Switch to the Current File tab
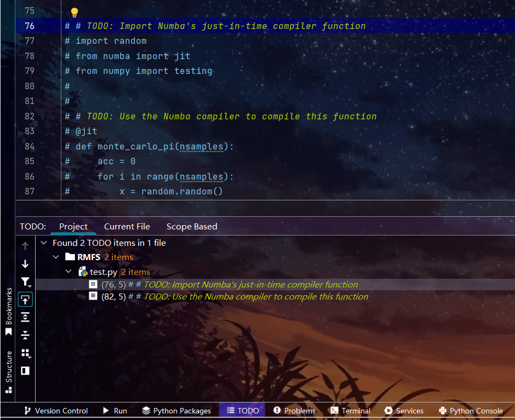The image size is (515, 420). tap(127, 226)
